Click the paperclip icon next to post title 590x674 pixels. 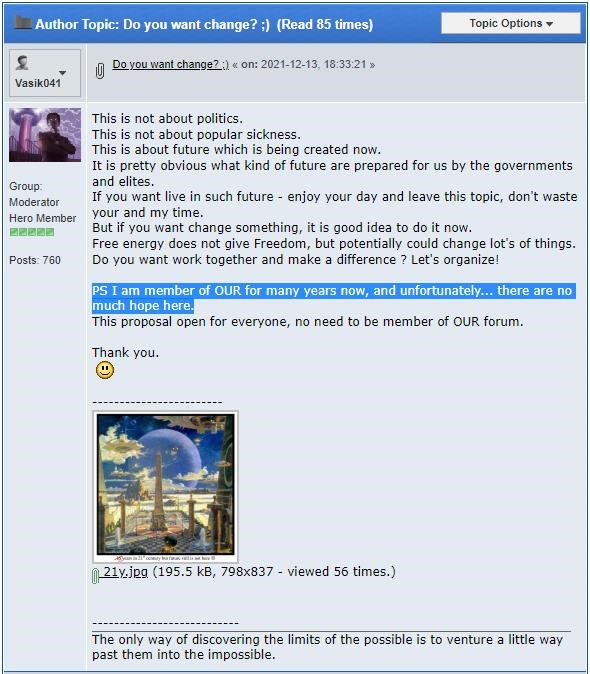click(100, 70)
